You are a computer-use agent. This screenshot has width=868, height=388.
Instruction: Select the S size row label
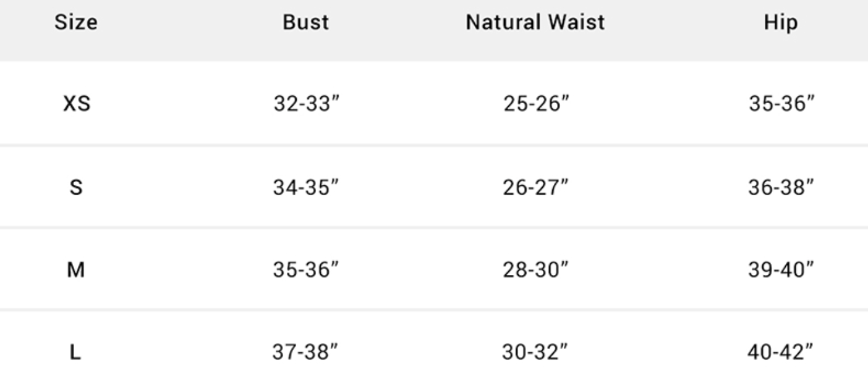click(76, 187)
